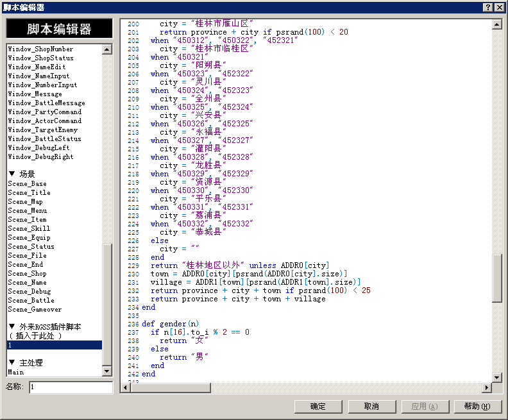Screen dimensions: 508x420
Task: Click the 桂林市临桂区 city assignment line
Action: (206, 49)
